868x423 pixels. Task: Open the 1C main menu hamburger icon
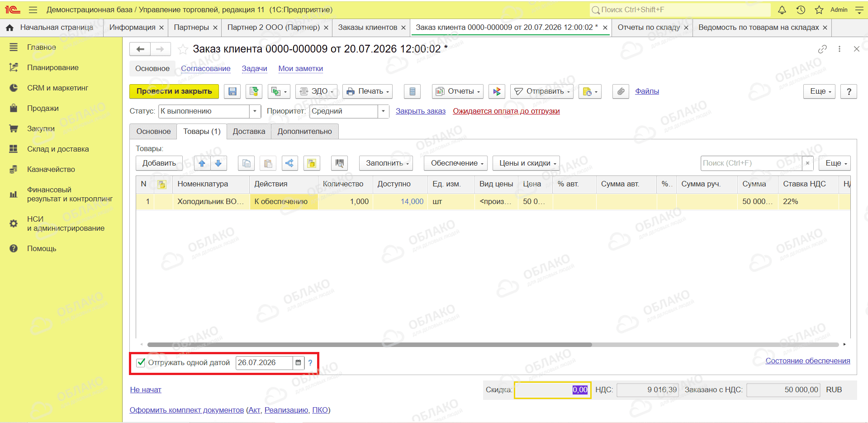(33, 10)
